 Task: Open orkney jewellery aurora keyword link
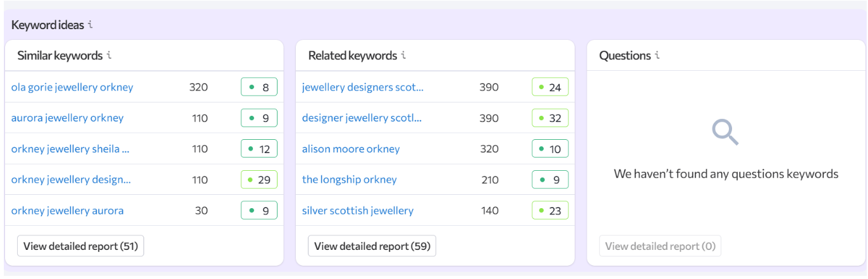(x=68, y=210)
